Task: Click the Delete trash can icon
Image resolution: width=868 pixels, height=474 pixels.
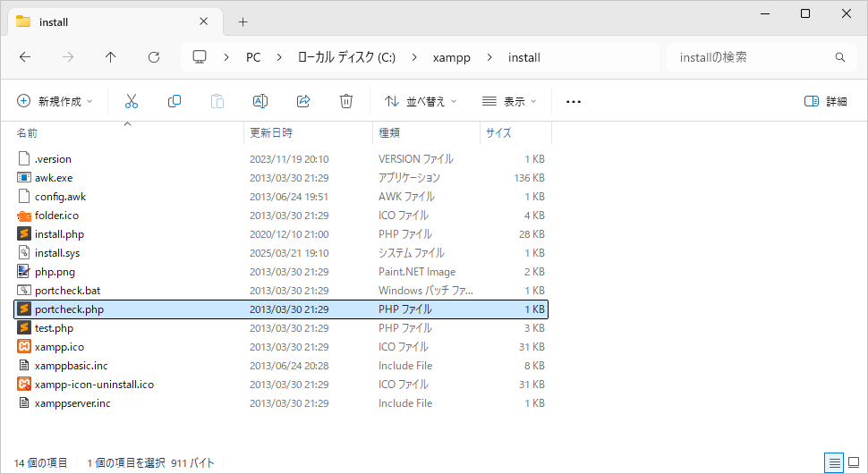Action: (x=346, y=102)
